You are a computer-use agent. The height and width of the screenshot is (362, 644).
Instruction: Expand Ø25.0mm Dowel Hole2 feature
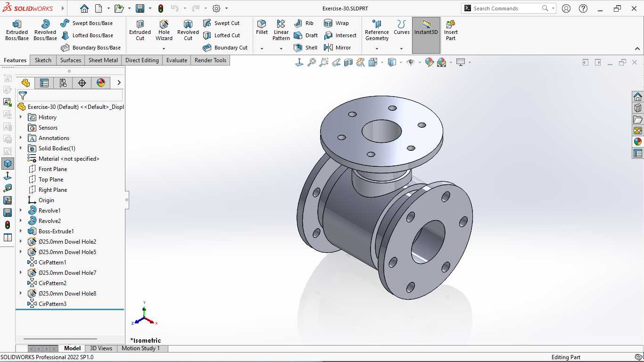pyautogui.click(x=21, y=242)
